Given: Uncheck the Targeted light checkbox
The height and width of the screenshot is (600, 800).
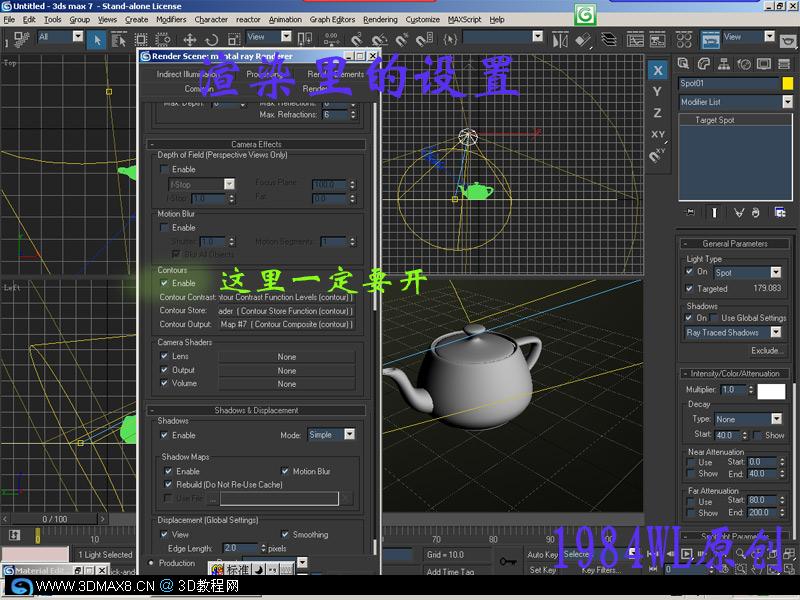Looking at the screenshot, I should pos(689,288).
